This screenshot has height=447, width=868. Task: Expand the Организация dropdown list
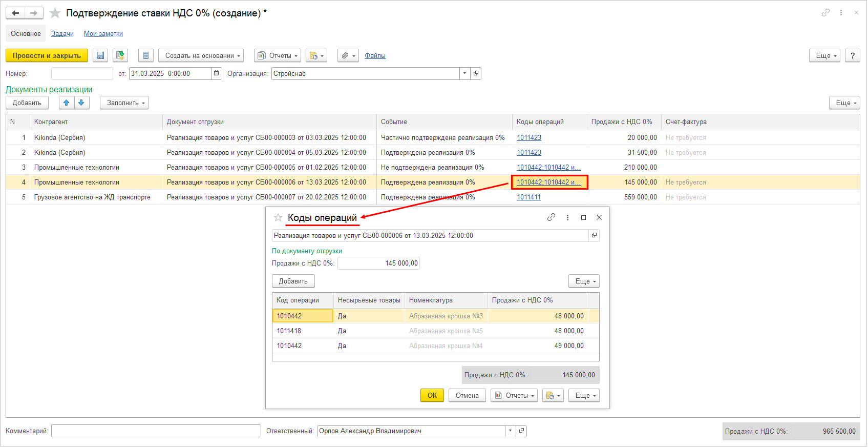tap(464, 73)
